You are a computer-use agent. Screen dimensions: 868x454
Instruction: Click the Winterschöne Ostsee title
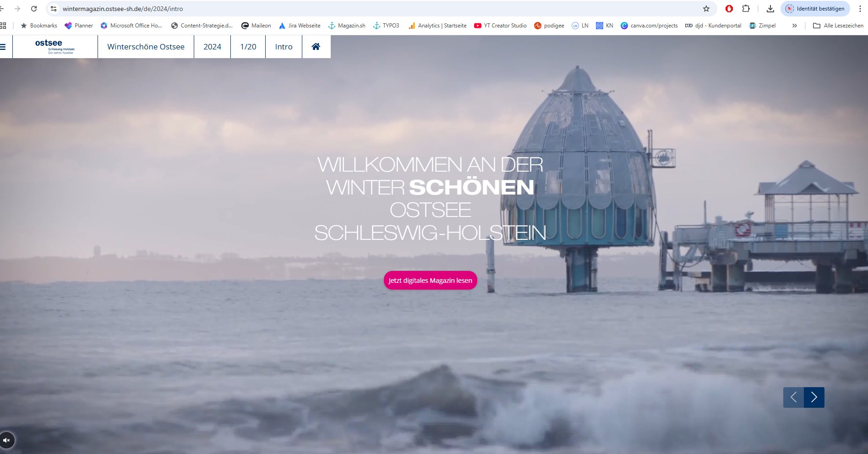pos(146,46)
